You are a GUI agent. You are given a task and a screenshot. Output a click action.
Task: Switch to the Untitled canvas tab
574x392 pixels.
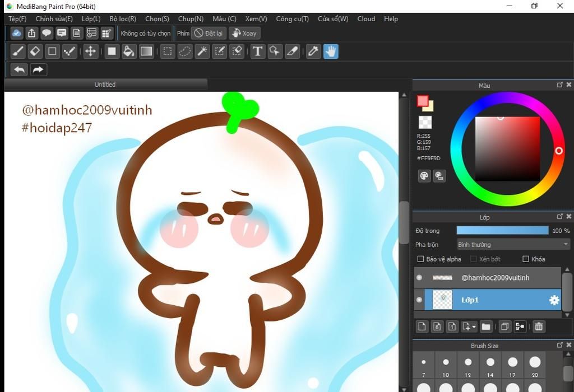[x=105, y=85]
